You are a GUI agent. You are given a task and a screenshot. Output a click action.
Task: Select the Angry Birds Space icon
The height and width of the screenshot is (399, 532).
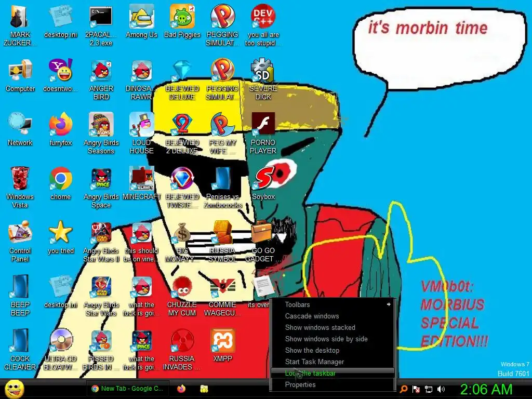pos(101,188)
